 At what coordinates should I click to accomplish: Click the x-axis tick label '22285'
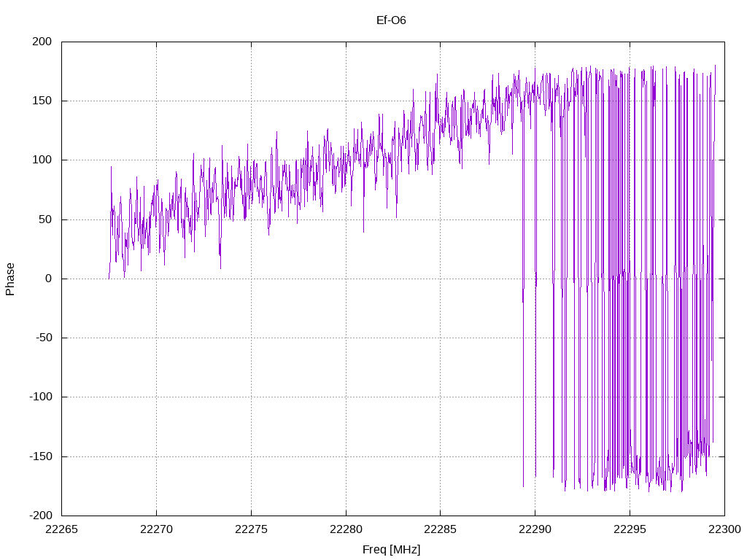(x=440, y=529)
